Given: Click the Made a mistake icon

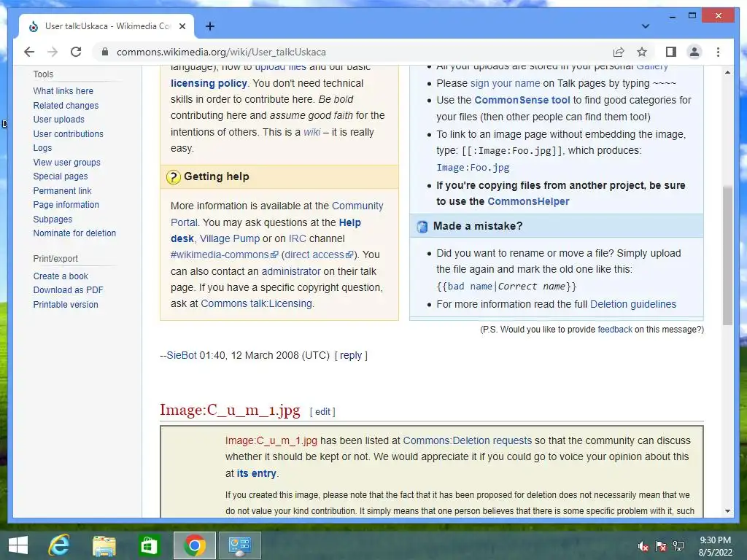Looking at the screenshot, I should click(x=422, y=226).
